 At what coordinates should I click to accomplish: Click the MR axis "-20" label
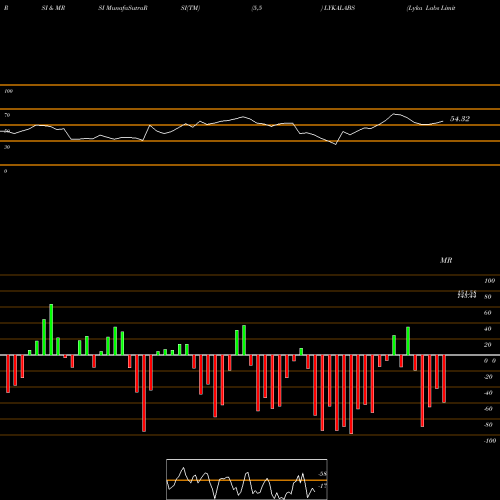pos(488,377)
